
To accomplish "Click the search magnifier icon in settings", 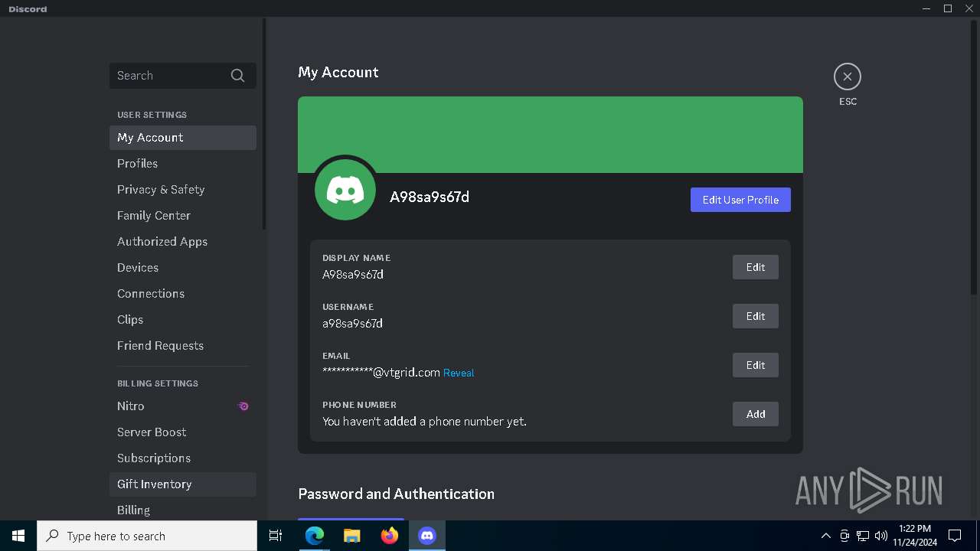I will click(x=237, y=75).
